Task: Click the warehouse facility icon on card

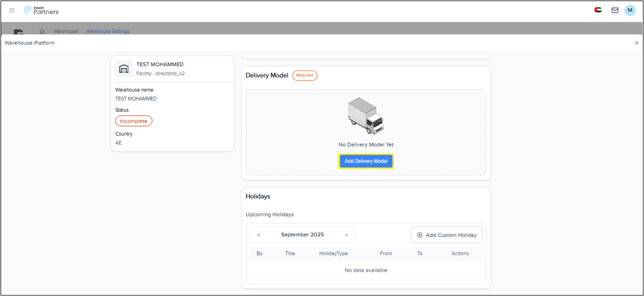Action: click(x=124, y=68)
